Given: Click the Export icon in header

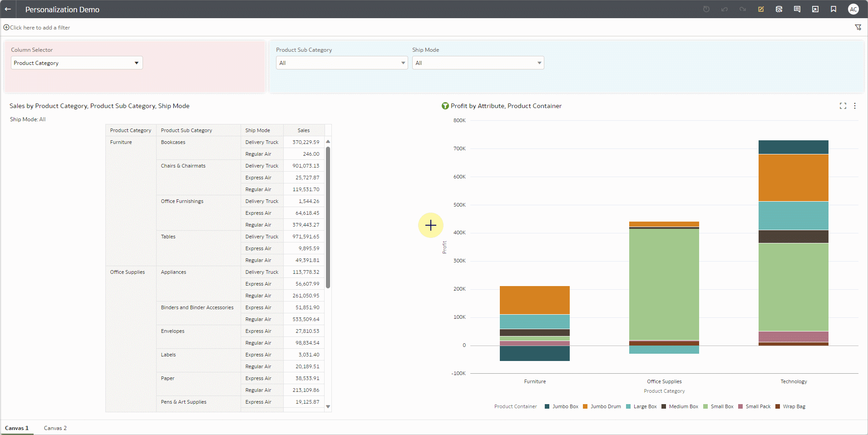Looking at the screenshot, I should pyautogui.click(x=815, y=9).
